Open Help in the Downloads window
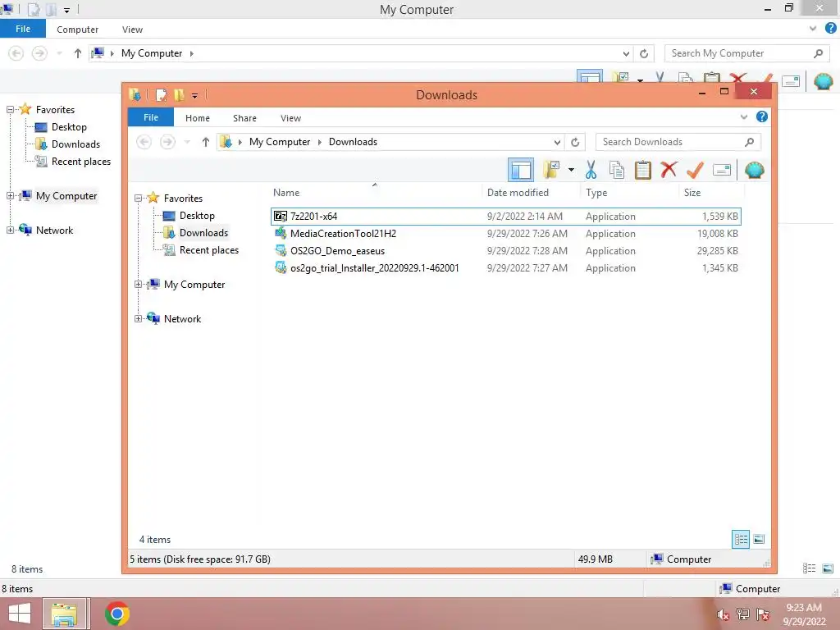The width and height of the screenshot is (840, 630). [x=762, y=116]
